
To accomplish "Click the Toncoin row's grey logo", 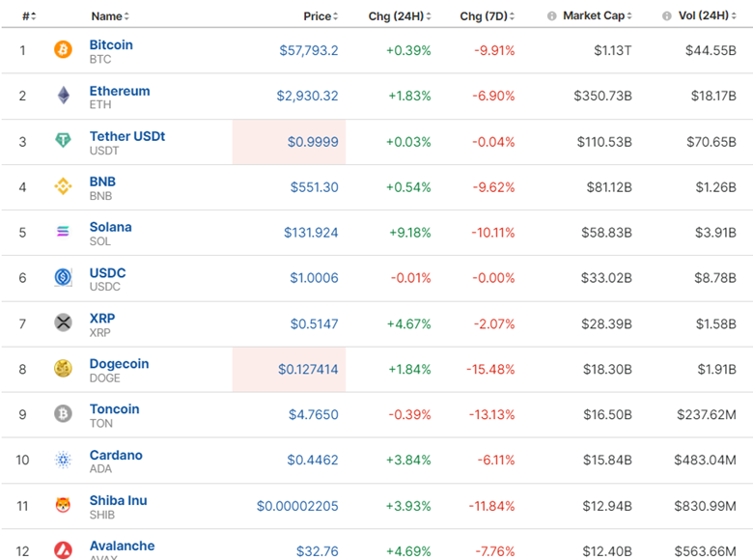I will coord(63,413).
